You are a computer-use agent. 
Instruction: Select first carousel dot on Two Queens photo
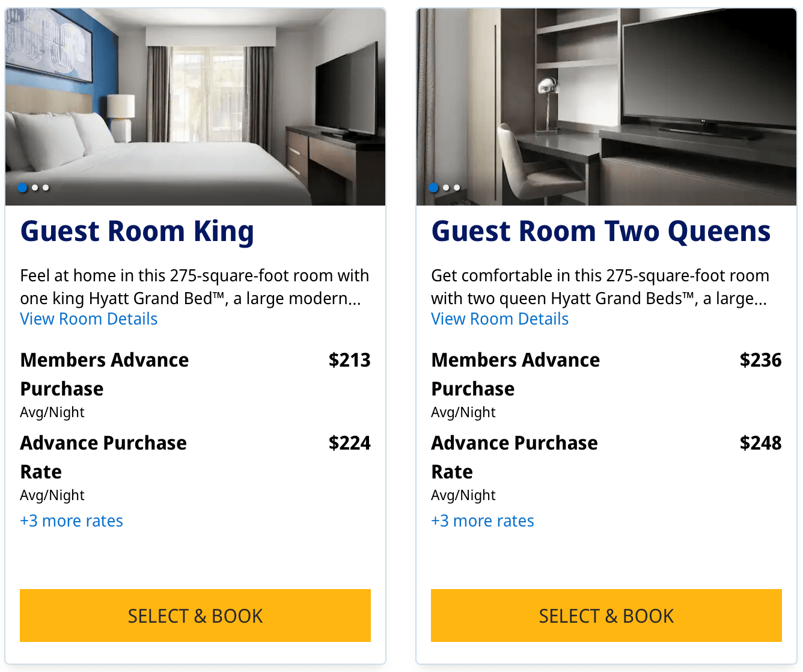coord(433,188)
